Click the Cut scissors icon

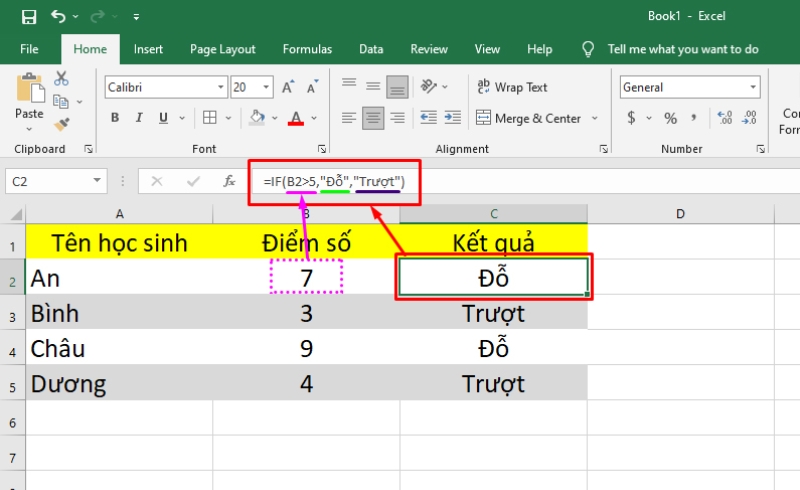tap(61, 79)
